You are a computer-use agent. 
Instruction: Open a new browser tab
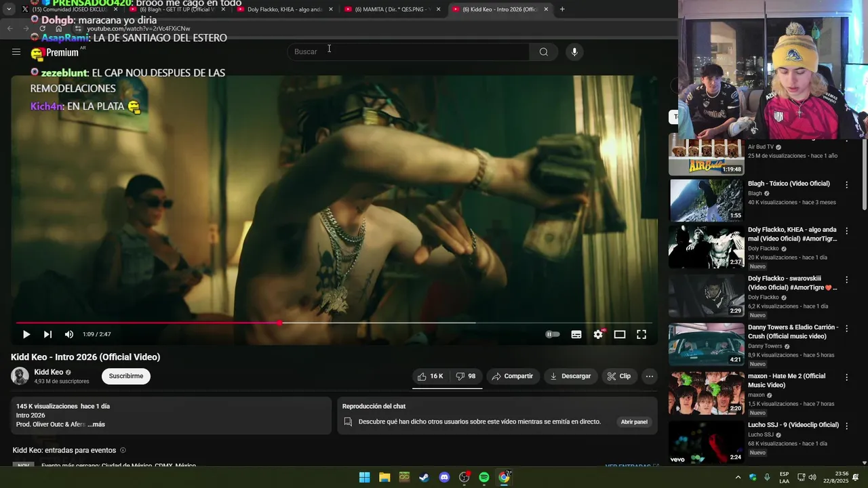[562, 9]
